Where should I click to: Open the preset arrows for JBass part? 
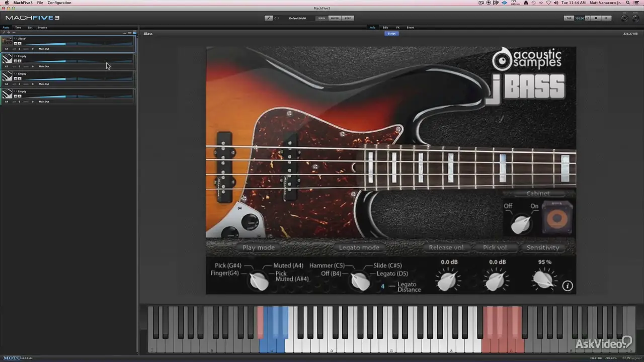(x=15, y=39)
